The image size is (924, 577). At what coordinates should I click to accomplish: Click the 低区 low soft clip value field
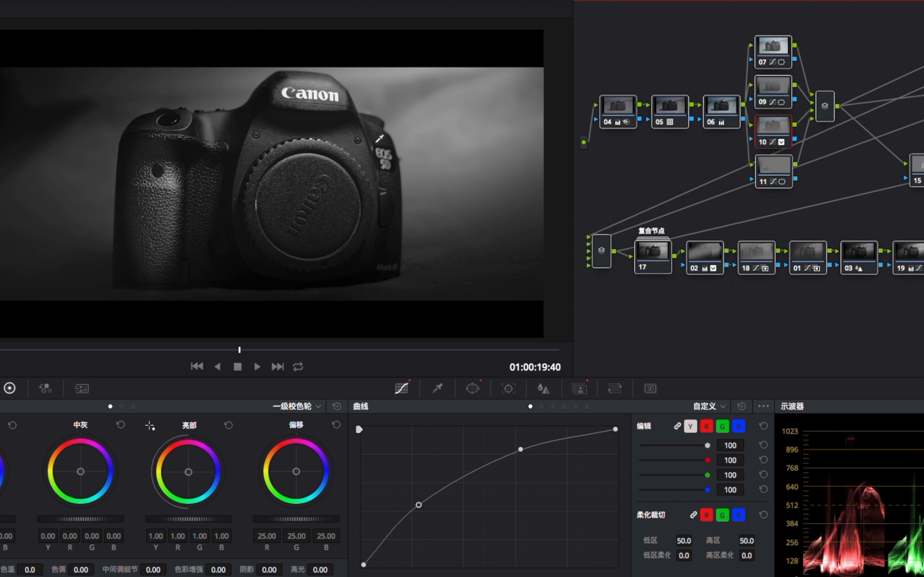pos(683,541)
